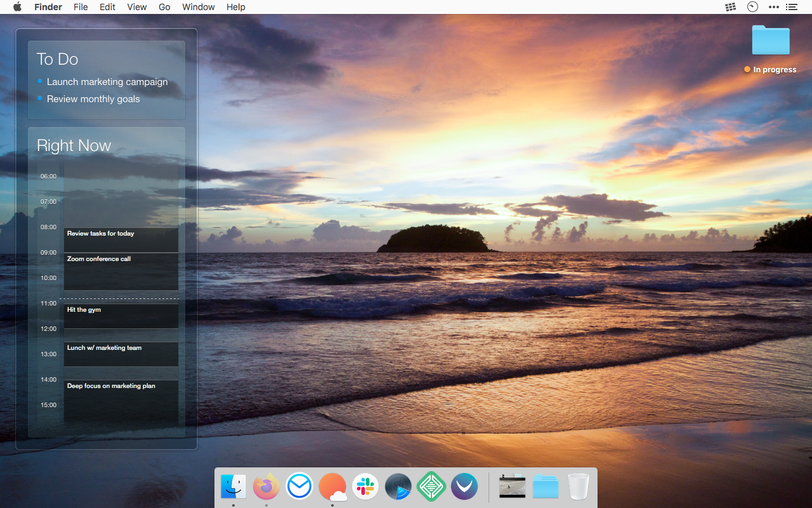Open the Airmail envelope app in Dock
Viewport: 812px width, 508px height.
(x=299, y=487)
